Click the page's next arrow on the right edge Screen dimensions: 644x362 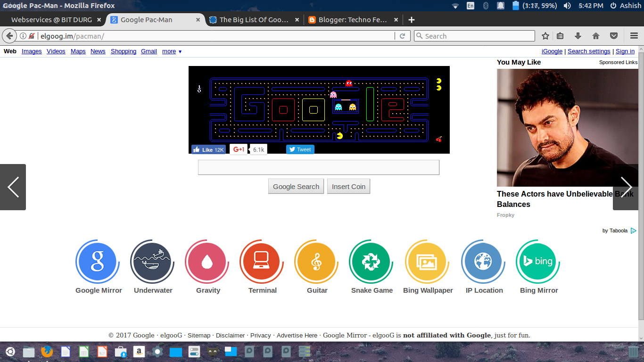[626, 187]
